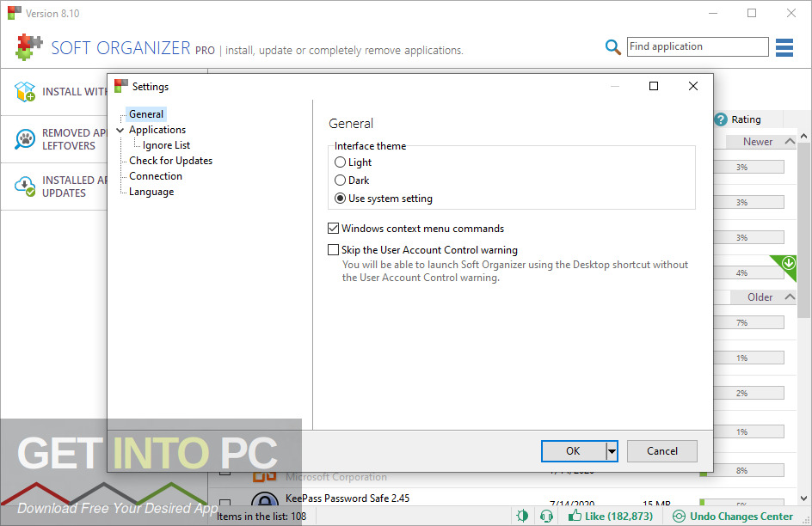Image resolution: width=812 pixels, height=526 pixels.
Task: Open the Connection settings page
Action: 156,176
